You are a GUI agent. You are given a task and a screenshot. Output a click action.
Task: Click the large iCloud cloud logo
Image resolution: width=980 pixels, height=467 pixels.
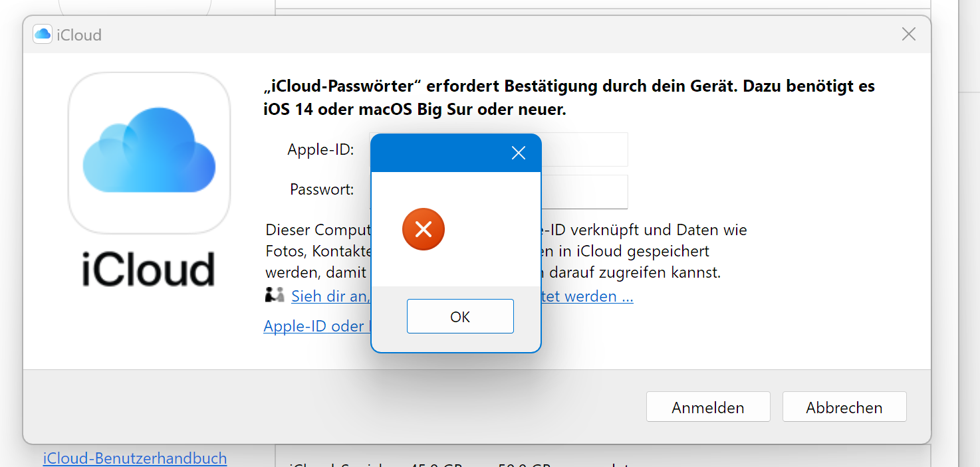(x=149, y=151)
